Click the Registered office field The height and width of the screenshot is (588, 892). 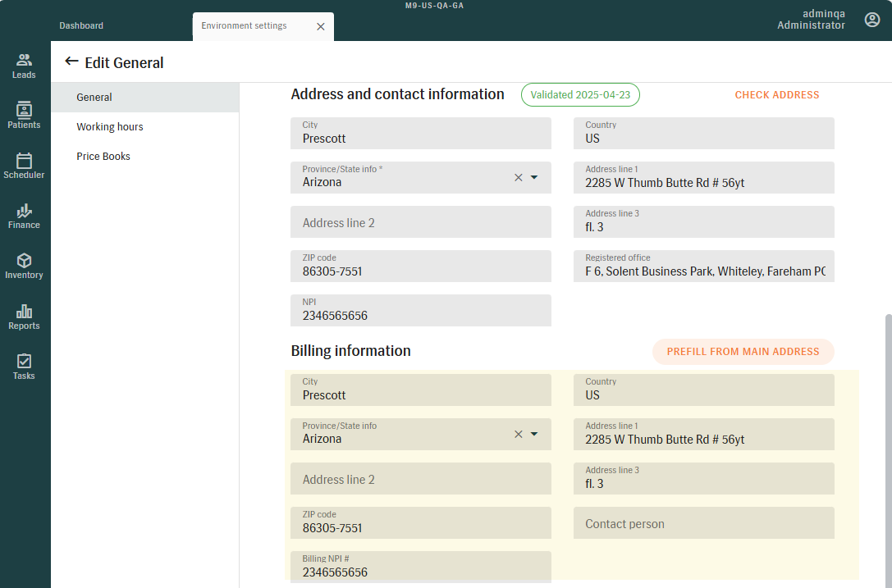[704, 267]
